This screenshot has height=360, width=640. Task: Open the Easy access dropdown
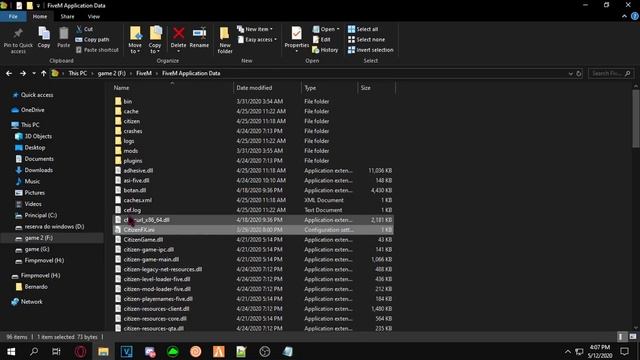pyautogui.click(x=257, y=40)
